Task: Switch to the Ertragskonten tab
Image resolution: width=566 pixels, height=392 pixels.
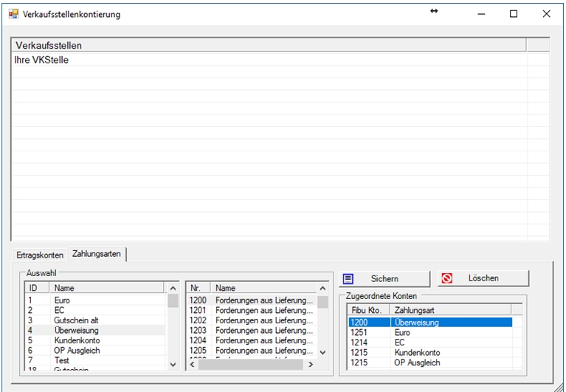Action: [x=40, y=255]
